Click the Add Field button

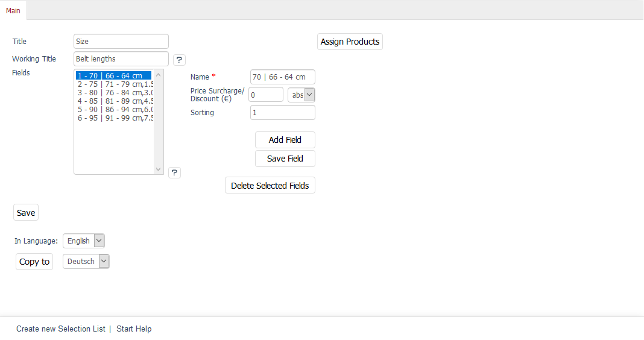[x=285, y=140]
